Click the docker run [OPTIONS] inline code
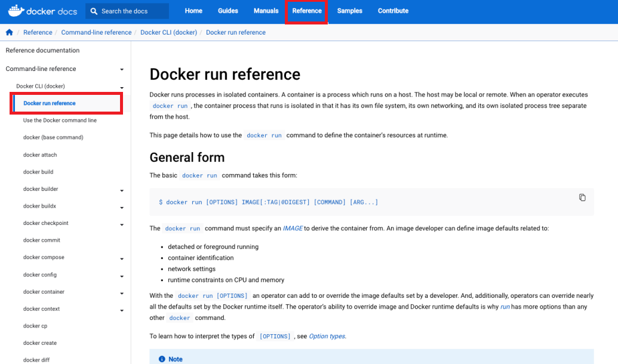The height and width of the screenshot is (364, 618). click(213, 295)
